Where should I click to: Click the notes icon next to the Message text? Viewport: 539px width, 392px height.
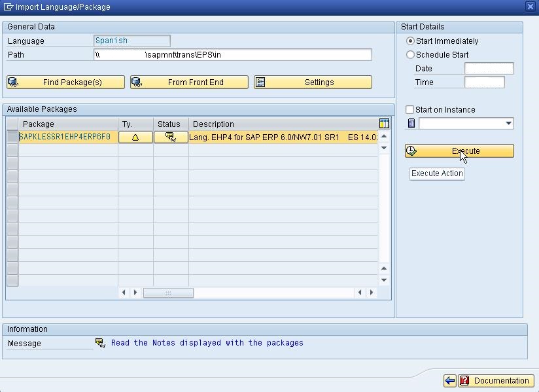pos(99,342)
